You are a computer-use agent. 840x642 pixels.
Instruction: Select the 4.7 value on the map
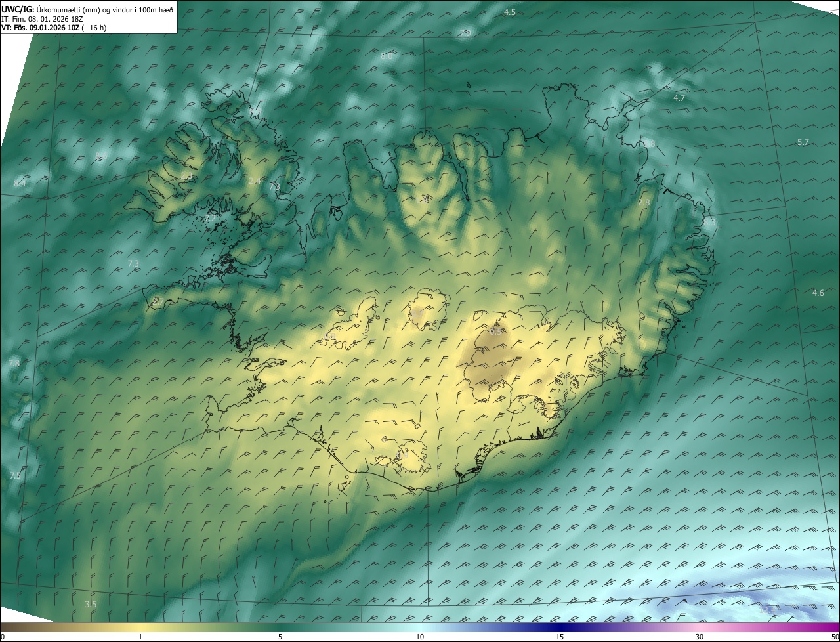pyautogui.click(x=679, y=98)
